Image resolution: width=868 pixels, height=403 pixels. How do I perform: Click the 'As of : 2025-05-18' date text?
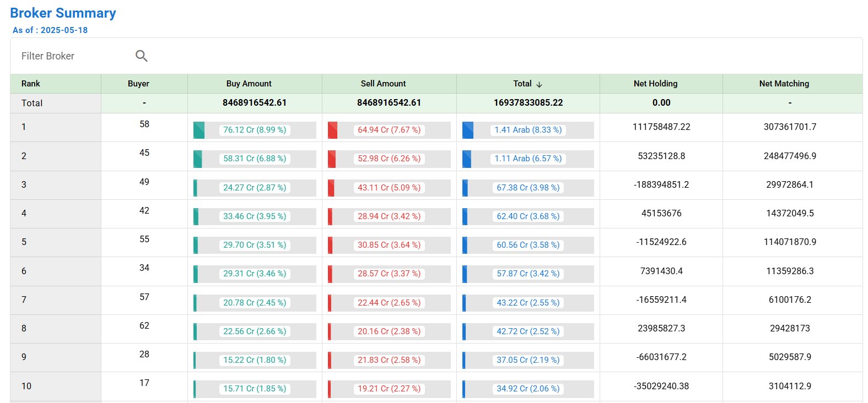[x=50, y=30]
